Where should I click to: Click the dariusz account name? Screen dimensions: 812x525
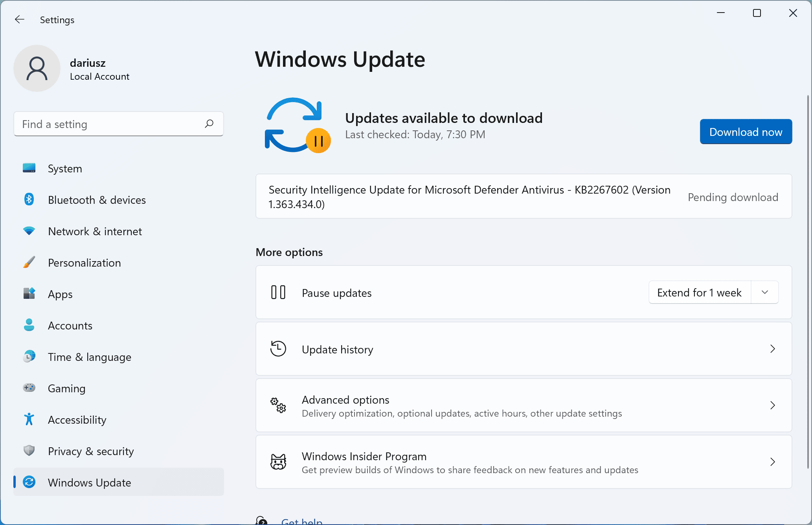[88, 63]
